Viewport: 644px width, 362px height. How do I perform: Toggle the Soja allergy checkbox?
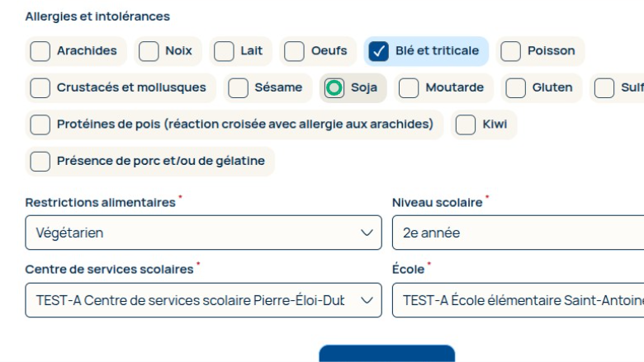[334, 88]
